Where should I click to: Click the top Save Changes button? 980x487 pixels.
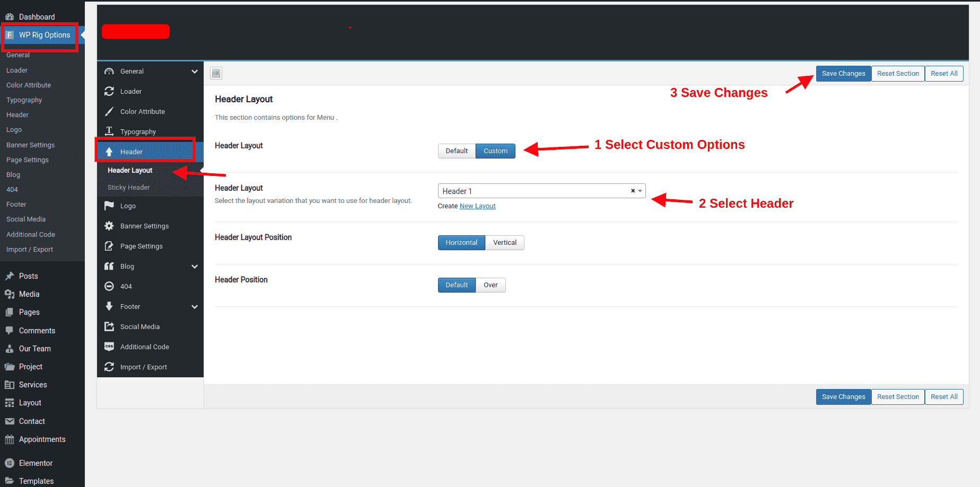pyautogui.click(x=843, y=74)
